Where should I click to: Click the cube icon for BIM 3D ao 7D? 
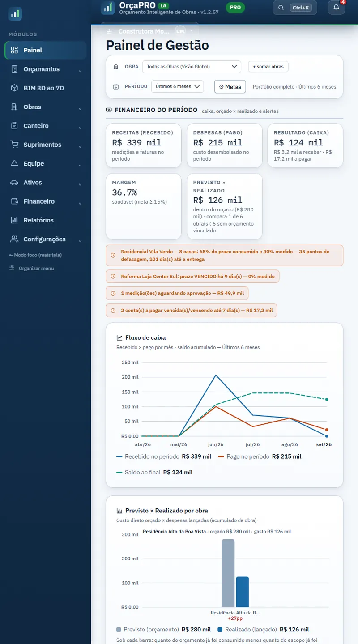pos(14,88)
